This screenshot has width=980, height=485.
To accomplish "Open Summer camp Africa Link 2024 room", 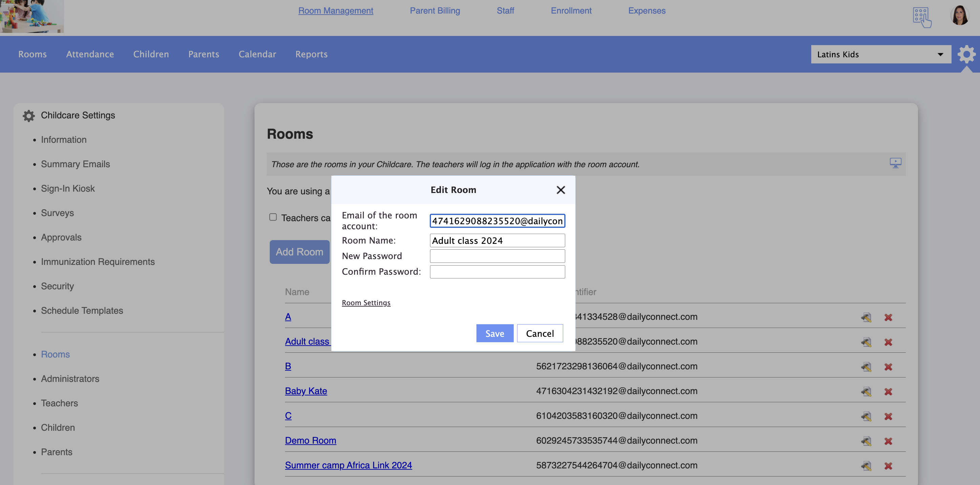I will (x=348, y=465).
